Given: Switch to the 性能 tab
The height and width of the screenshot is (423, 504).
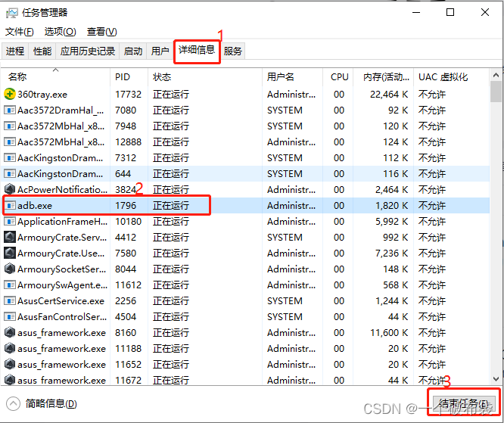Looking at the screenshot, I should click(42, 51).
